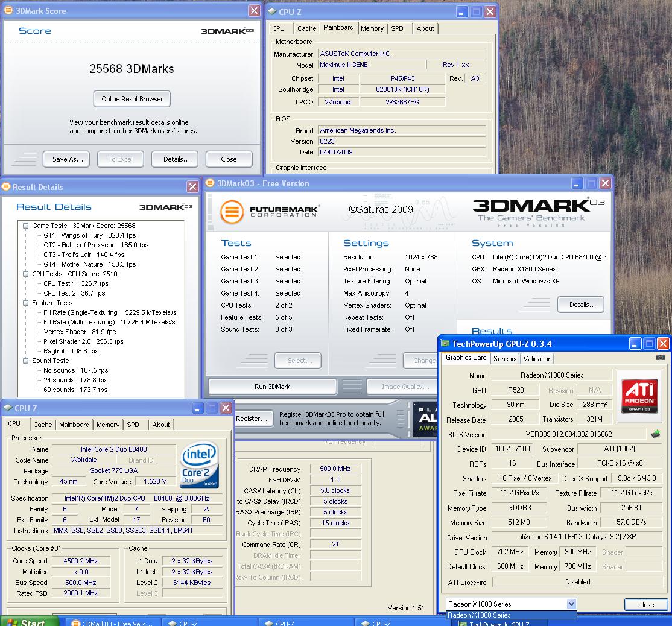Click the Core Speed 4500.2 MHz field
672x626 pixels.
81,561
